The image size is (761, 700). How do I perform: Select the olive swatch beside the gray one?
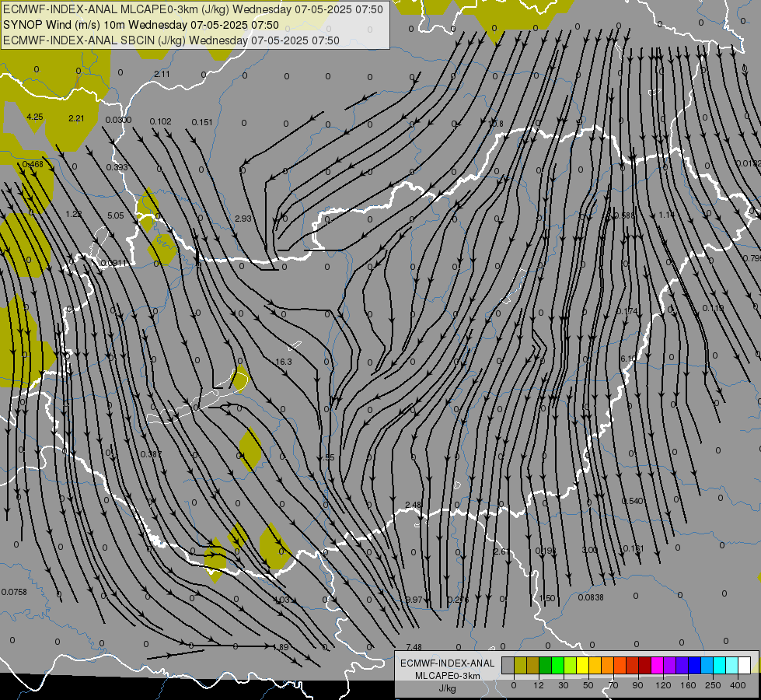(x=521, y=666)
